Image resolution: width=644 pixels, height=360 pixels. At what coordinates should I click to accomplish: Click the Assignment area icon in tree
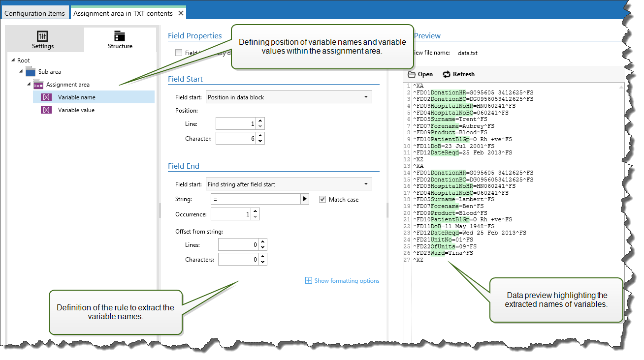tap(38, 85)
